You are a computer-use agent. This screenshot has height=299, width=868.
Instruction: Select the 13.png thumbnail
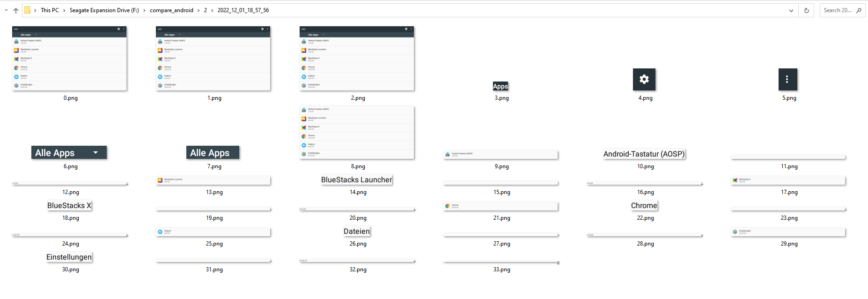(213, 180)
